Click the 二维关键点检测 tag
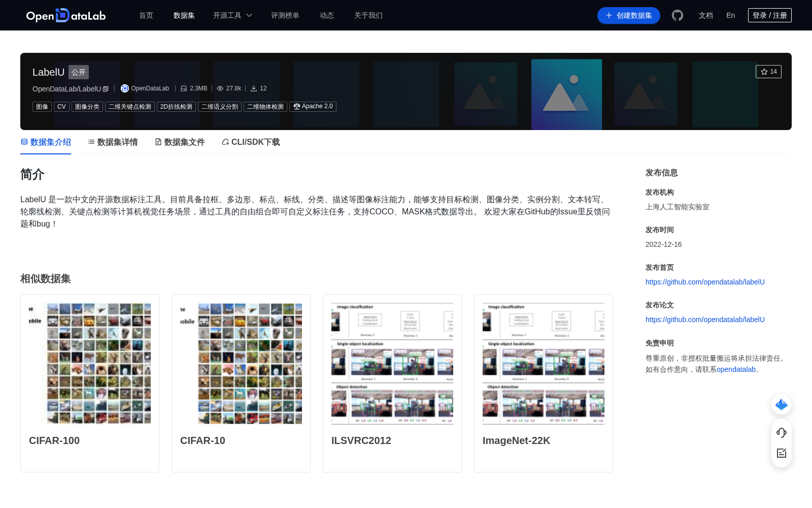This screenshot has height=508, width=812. point(130,107)
